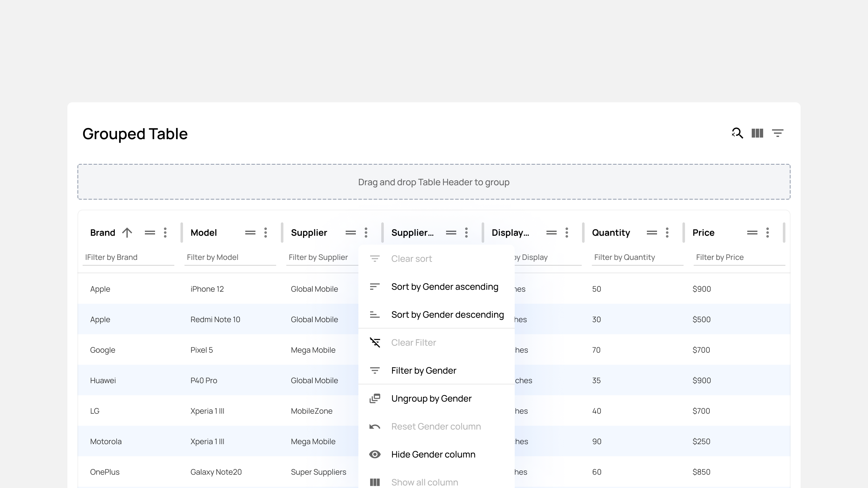Screen dimensions: 868x488
Task: Open the Display… column actions menu
Action: (x=567, y=233)
